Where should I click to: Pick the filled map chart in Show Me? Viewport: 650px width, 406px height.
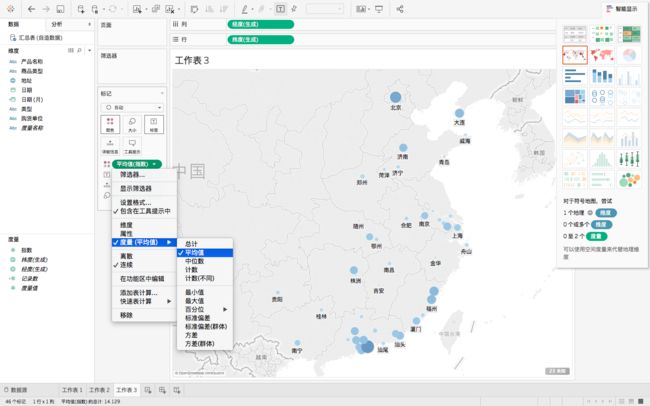(602, 55)
